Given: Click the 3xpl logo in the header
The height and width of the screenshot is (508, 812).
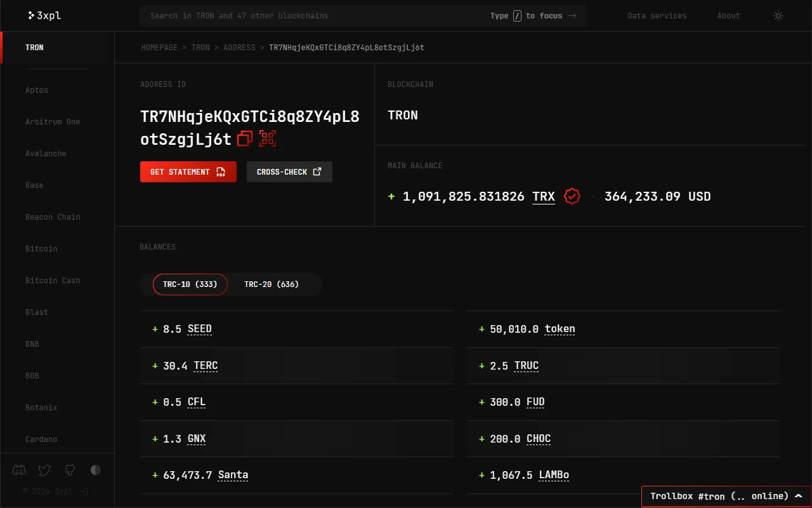Looking at the screenshot, I should click(44, 15).
